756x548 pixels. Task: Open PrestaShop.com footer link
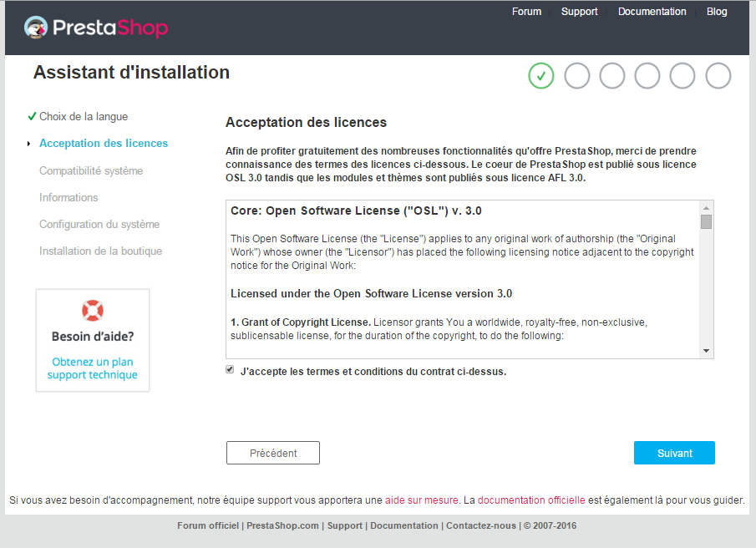pyautogui.click(x=282, y=525)
